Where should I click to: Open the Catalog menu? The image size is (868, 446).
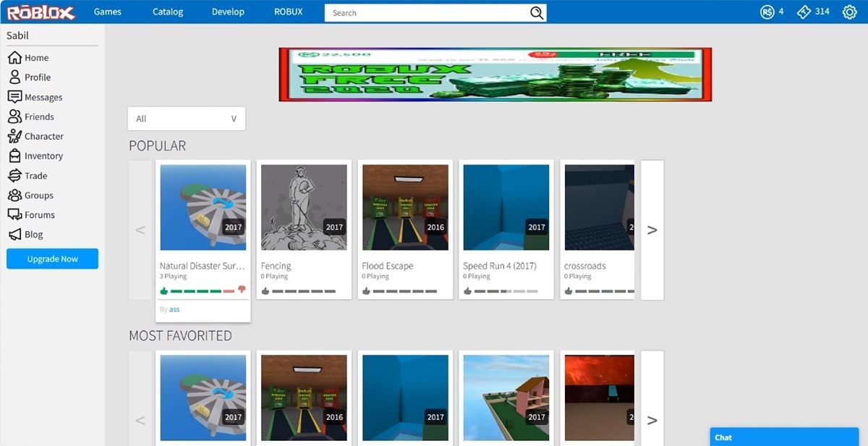click(x=167, y=12)
